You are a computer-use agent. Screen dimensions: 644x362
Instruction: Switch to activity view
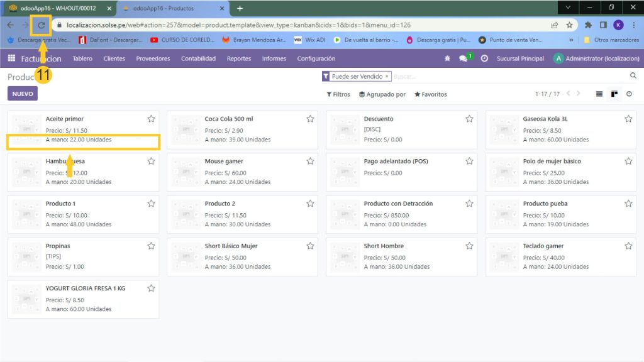coord(629,94)
